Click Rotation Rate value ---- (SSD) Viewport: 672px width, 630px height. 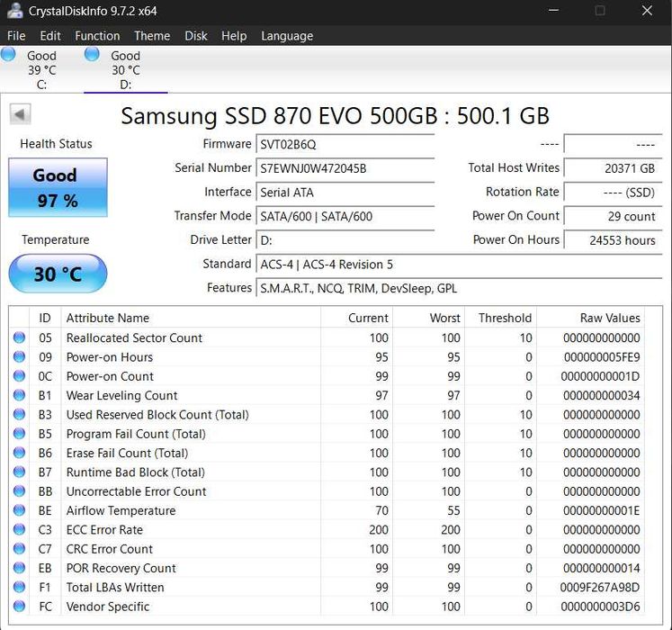613,192
